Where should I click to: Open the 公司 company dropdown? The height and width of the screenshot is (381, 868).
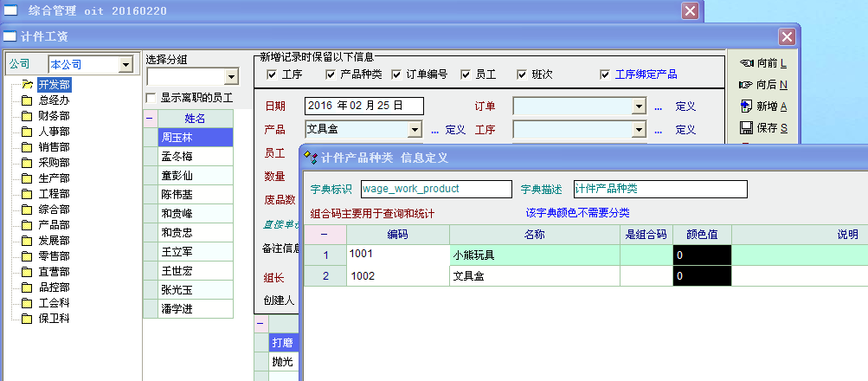(x=125, y=65)
